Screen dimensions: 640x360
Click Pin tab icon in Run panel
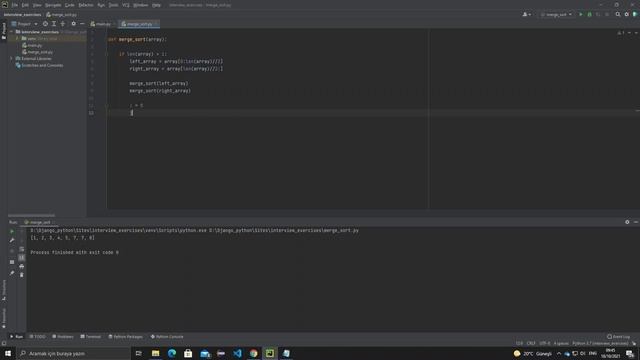pos(12,273)
